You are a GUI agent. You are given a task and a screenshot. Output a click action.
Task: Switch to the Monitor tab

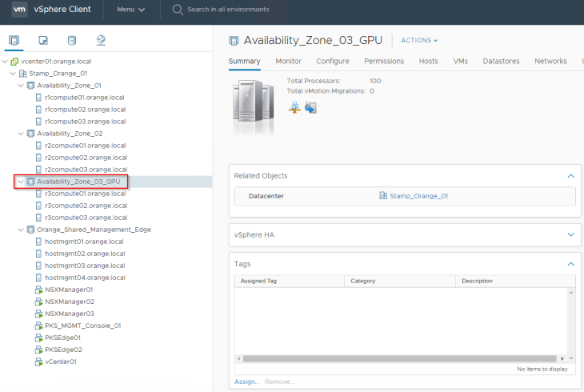point(288,61)
